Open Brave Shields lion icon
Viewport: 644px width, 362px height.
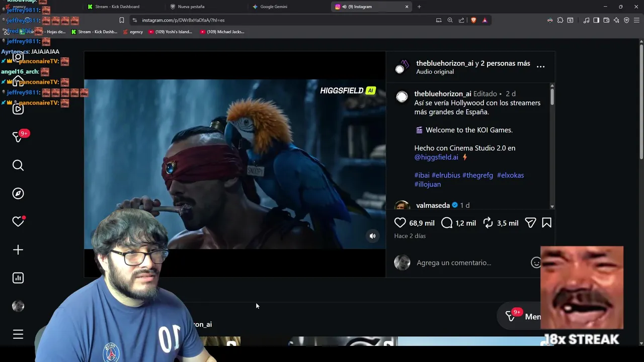coord(473,20)
